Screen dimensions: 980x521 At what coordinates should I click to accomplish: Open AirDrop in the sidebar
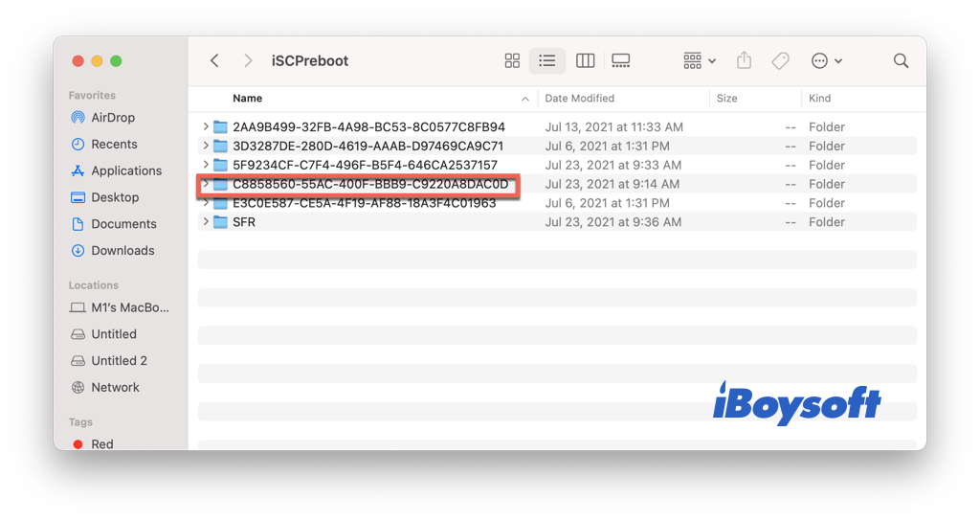[x=112, y=118]
